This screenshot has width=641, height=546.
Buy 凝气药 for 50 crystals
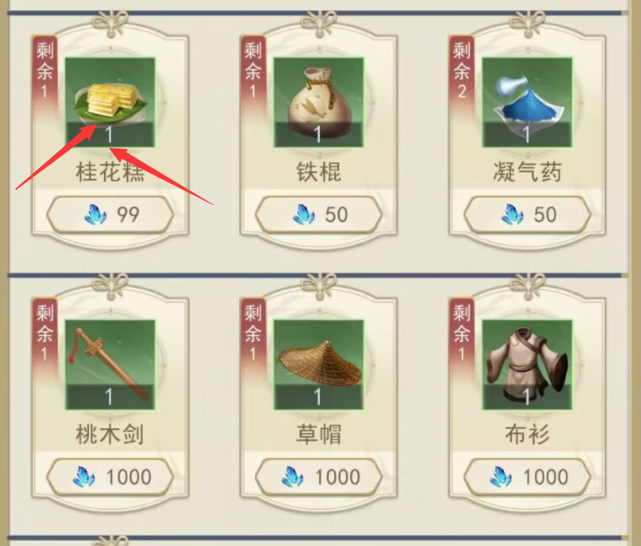pos(527,215)
